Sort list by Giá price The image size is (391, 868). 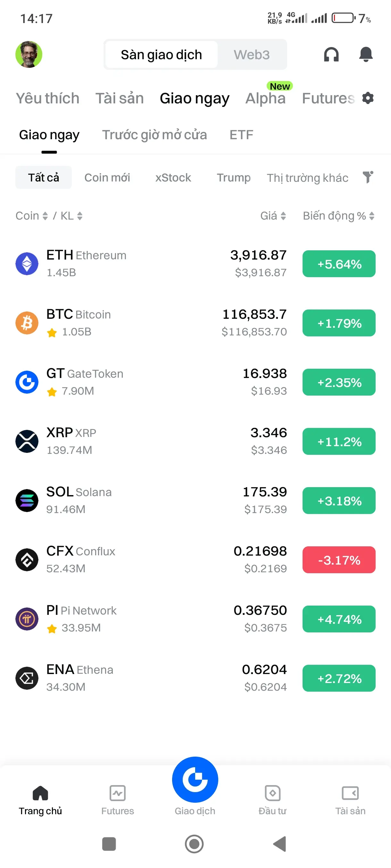273,216
